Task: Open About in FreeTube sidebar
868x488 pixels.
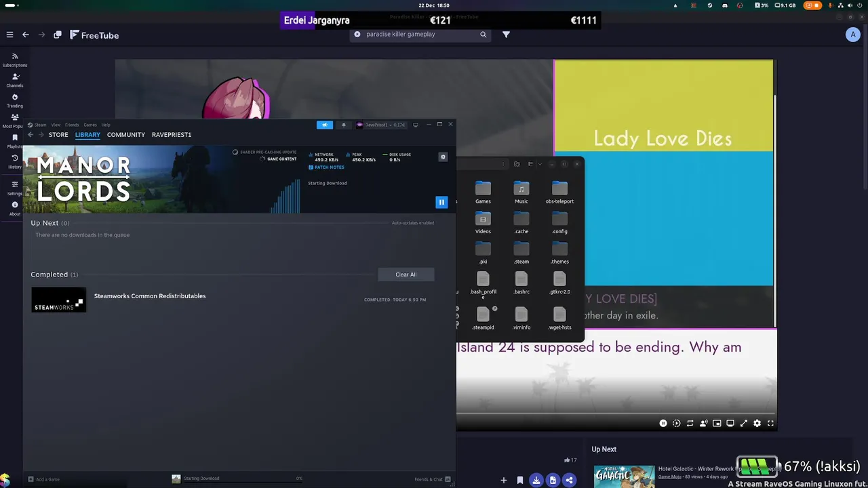Action: coord(15,209)
